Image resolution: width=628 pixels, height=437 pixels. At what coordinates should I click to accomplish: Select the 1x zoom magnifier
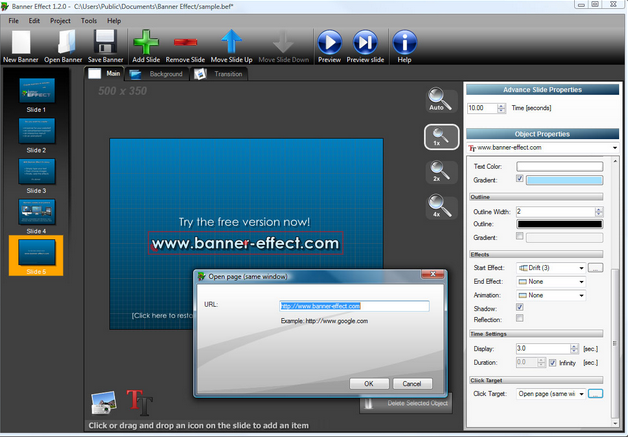(441, 137)
